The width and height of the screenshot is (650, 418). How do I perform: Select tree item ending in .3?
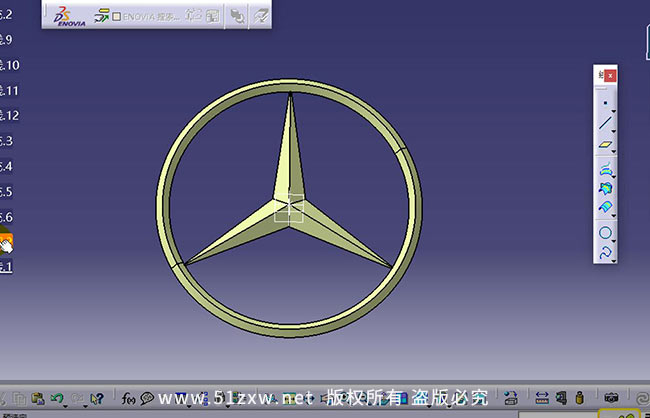pyautogui.click(x=6, y=141)
